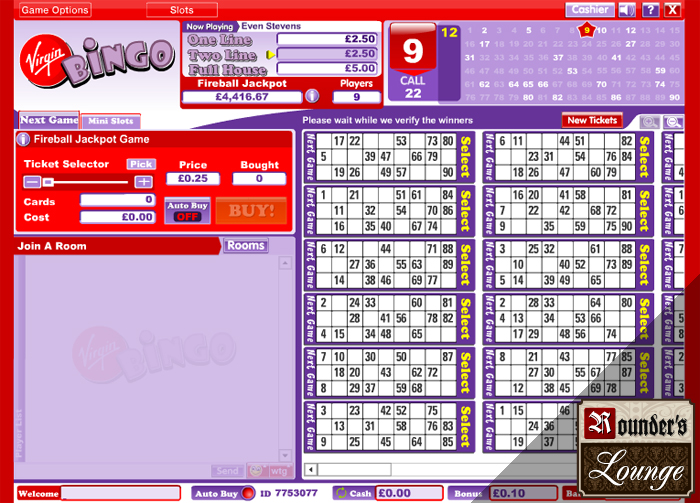
Task: Click the Welcome name field
Action: click(x=121, y=493)
